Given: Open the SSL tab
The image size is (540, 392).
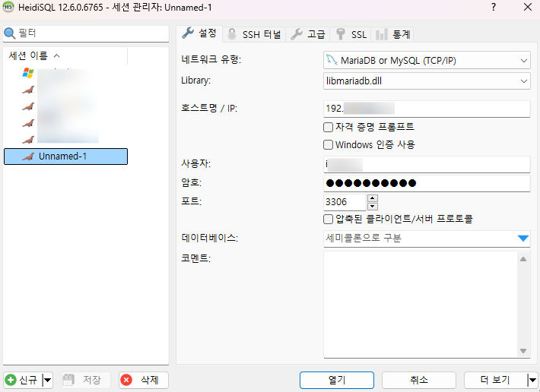Looking at the screenshot, I should point(351,34).
